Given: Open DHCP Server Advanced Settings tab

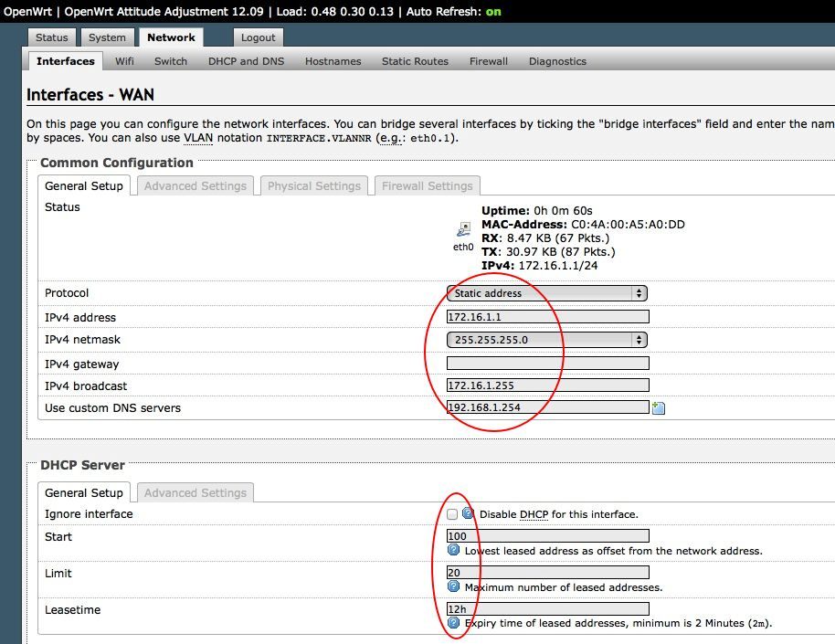Looking at the screenshot, I should point(195,492).
